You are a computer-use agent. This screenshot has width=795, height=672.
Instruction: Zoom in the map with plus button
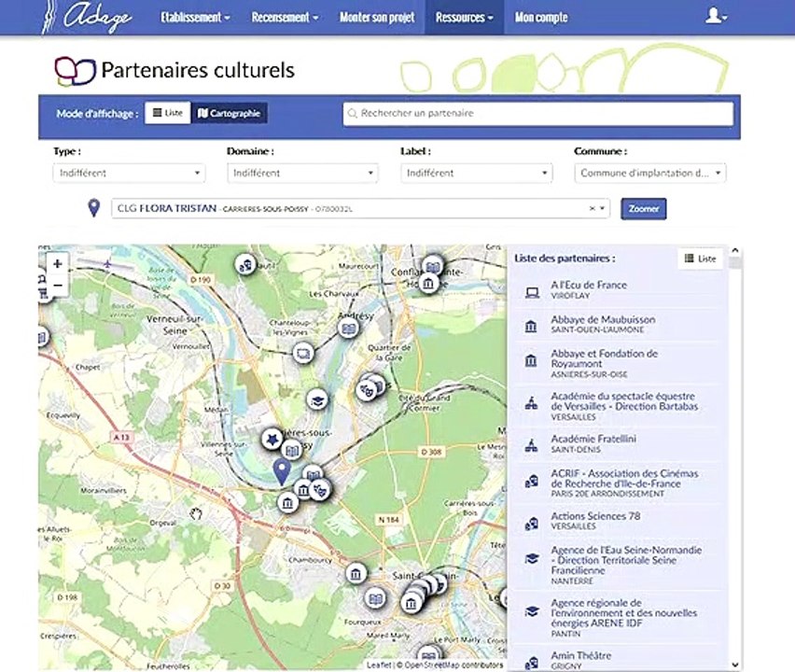57,264
